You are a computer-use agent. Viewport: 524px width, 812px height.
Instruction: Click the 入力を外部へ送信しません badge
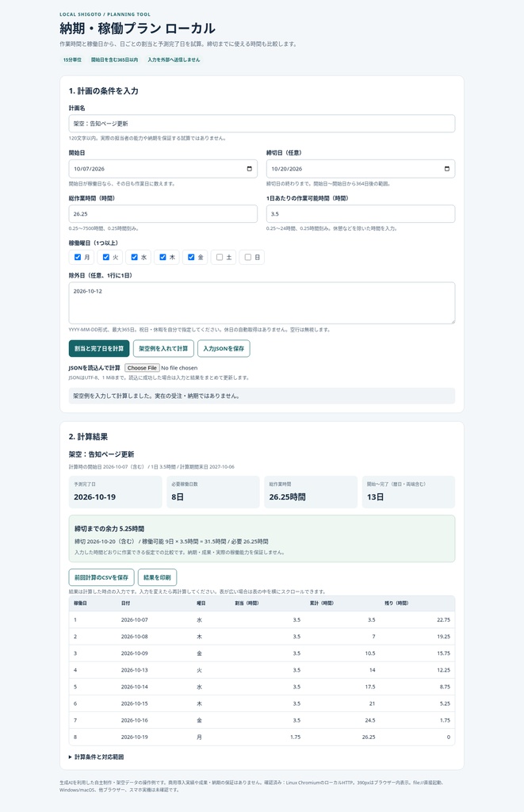pyautogui.click(x=174, y=60)
